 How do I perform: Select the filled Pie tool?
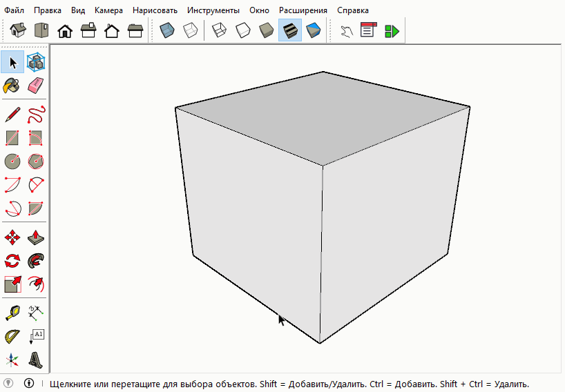pos(36,208)
